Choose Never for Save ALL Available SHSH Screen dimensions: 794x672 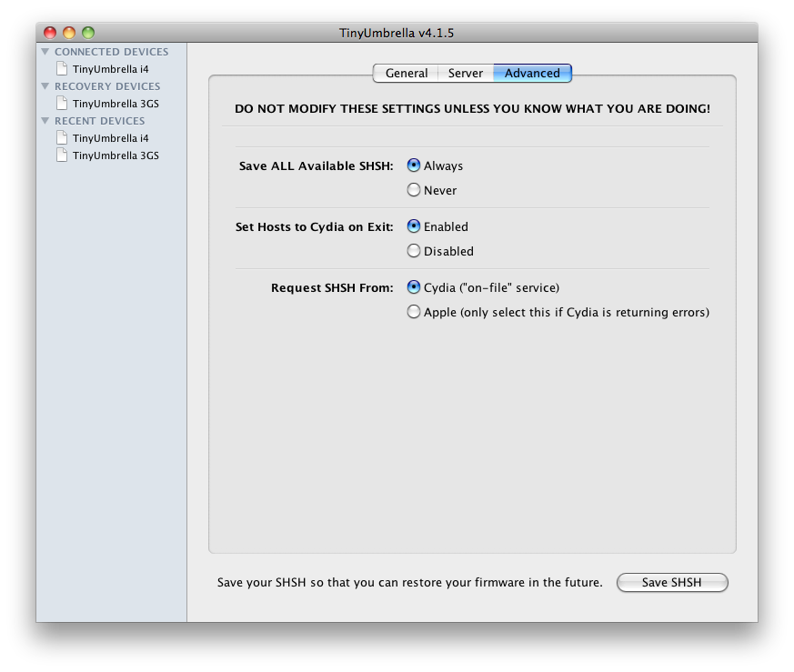pos(414,190)
